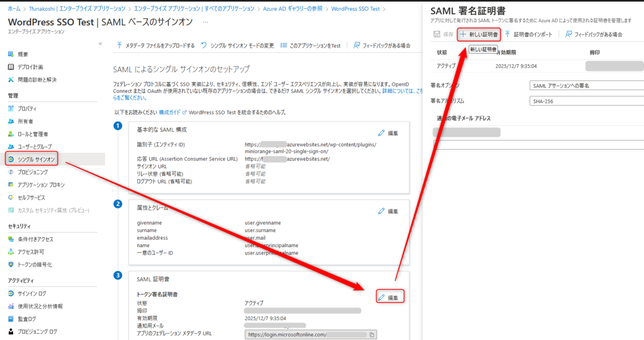Click the プロビジョニング ログ icon
This screenshot has width=644, height=340.
click(11, 331)
